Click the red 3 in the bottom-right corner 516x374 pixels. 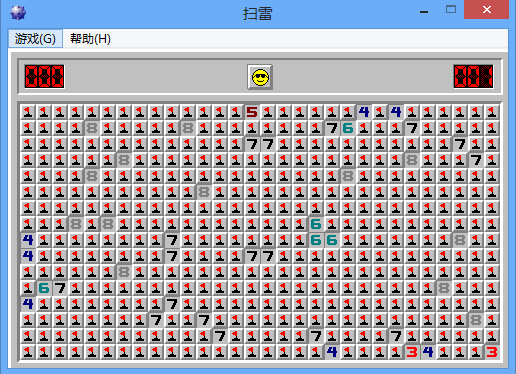(492, 352)
